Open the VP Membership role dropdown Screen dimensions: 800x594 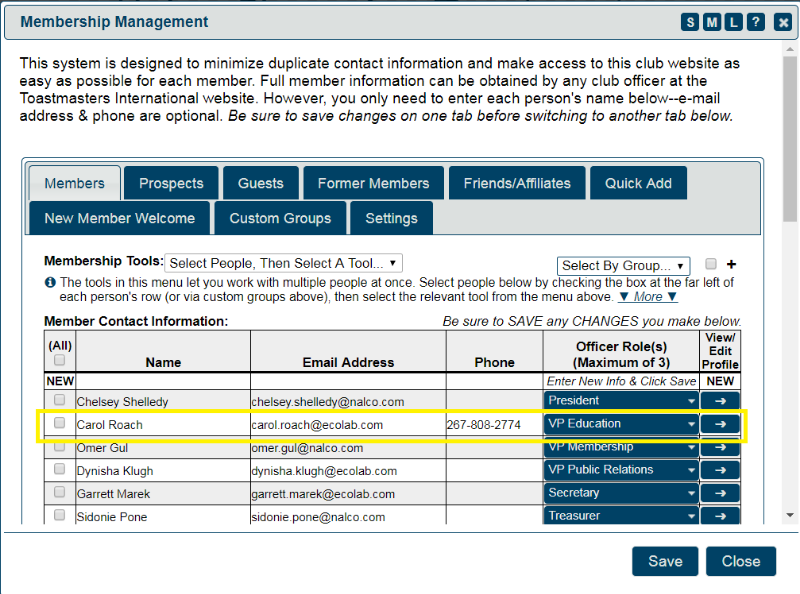pyautogui.click(x=621, y=447)
